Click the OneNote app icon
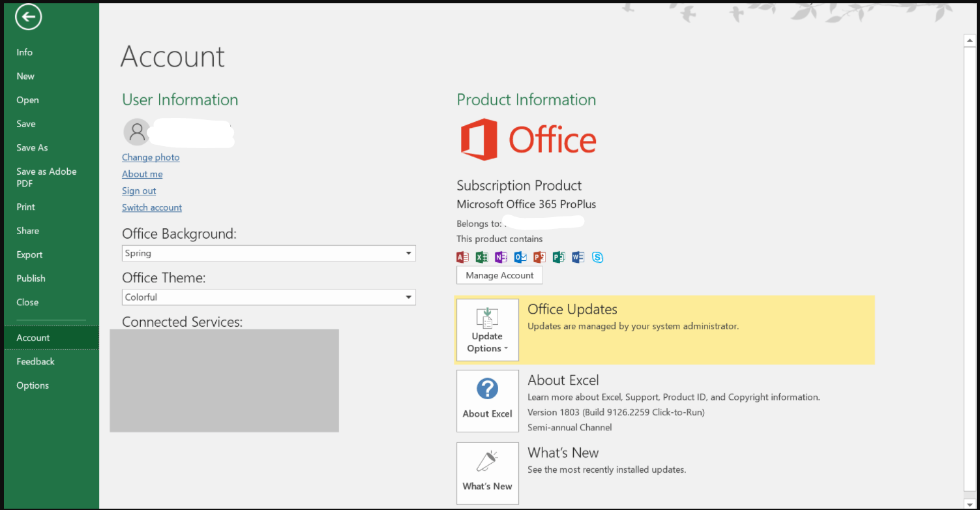980x510 pixels. (501, 257)
